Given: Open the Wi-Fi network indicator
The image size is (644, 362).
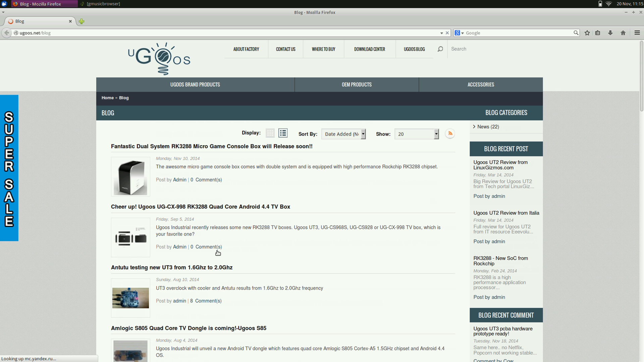Looking at the screenshot, I should (x=609, y=4).
